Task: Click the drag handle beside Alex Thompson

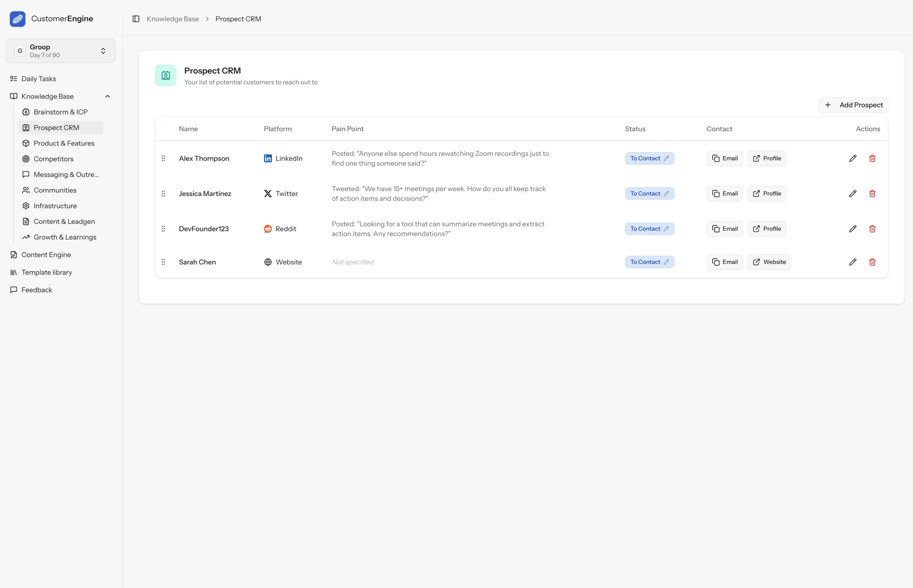Action: (163, 158)
